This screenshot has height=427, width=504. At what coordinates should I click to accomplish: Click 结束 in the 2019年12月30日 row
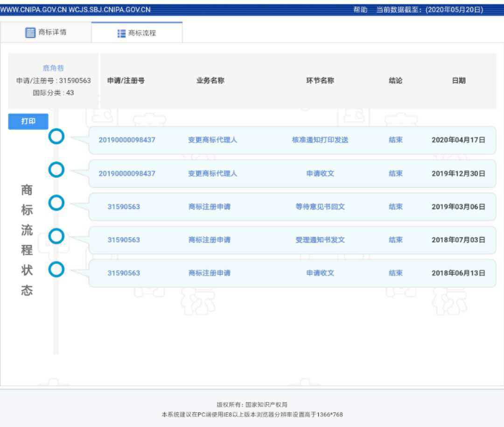point(396,173)
